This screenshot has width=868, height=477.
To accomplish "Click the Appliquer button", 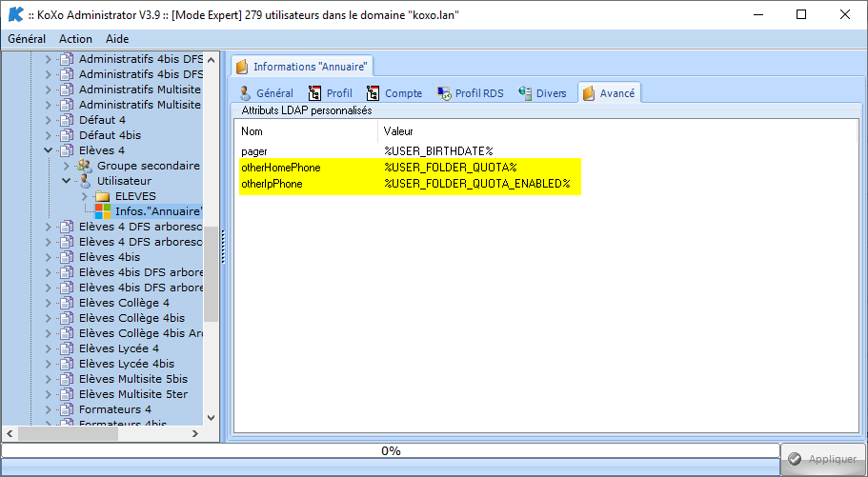I will pyautogui.click(x=822, y=459).
